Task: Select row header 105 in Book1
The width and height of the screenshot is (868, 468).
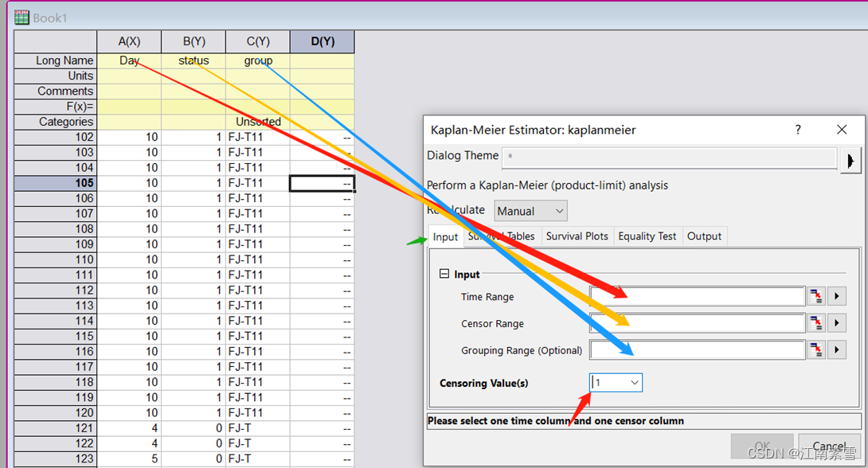Action: [56, 182]
